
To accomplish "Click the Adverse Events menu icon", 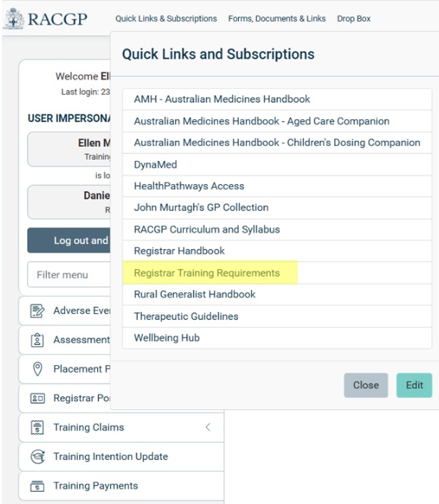I will (x=38, y=311).
